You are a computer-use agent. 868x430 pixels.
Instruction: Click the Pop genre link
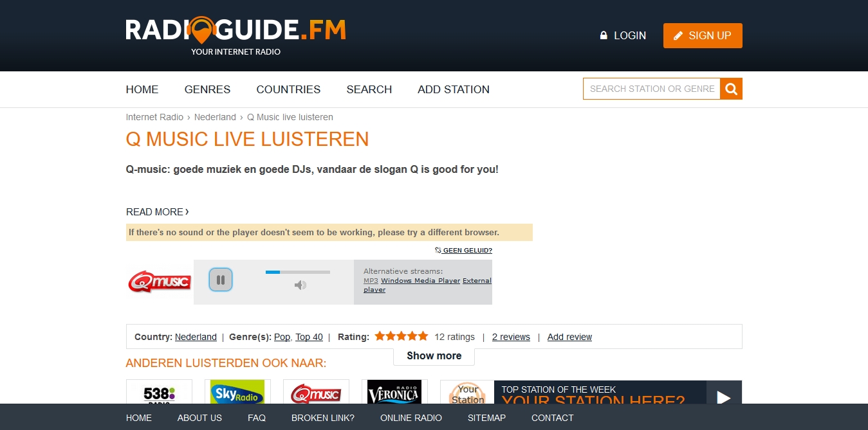point(282,337)
